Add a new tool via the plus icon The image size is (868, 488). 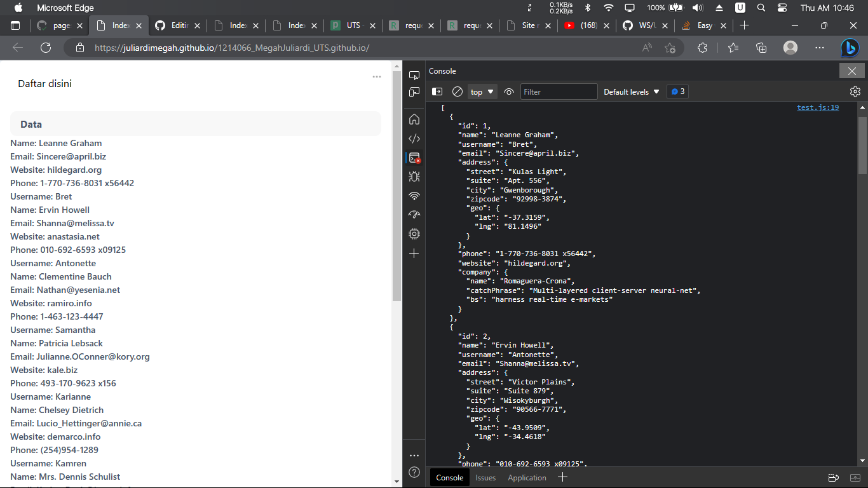(x=414, y=253)
